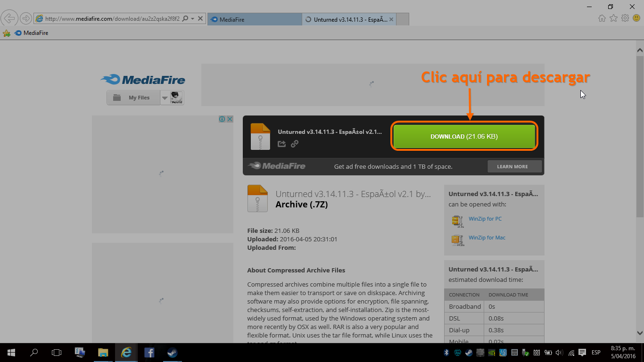
Task: Click the Internet Explorer taskbar icon
Action: (126, 352)
